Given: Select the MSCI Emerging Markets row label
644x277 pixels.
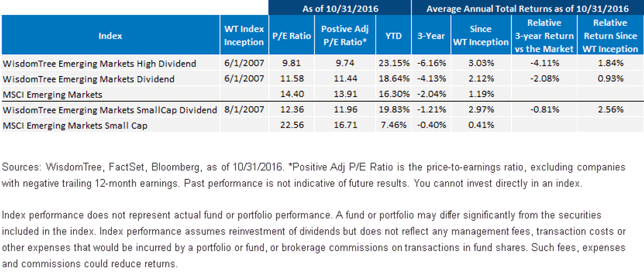Looking at the screenshot, I should (53, 94).
